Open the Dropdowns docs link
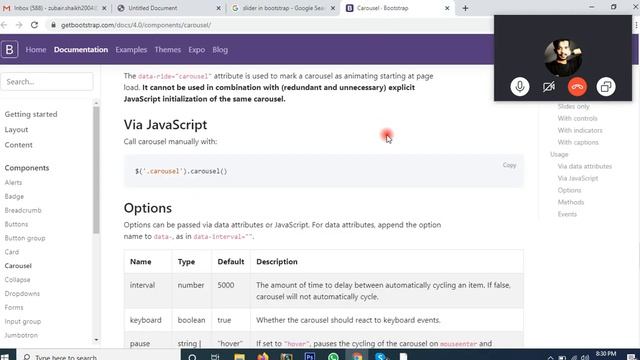The width and height of the screenshot is (640, 360). (x=22, y=293)
